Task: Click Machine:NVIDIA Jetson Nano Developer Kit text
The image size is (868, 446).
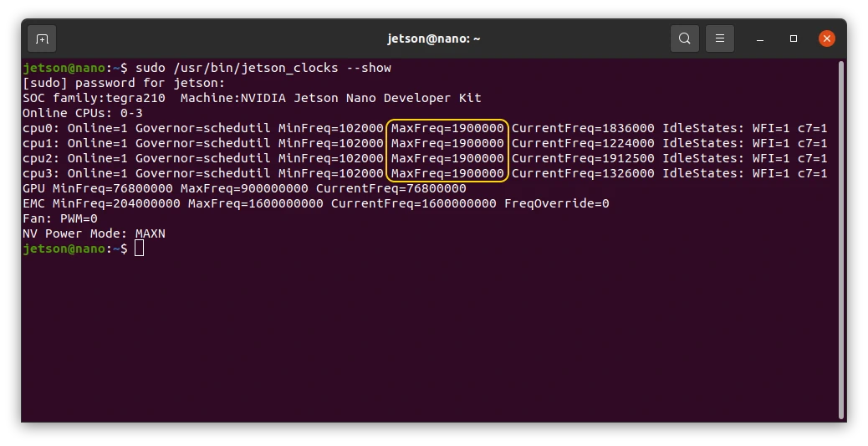Action: pos(331,98)
